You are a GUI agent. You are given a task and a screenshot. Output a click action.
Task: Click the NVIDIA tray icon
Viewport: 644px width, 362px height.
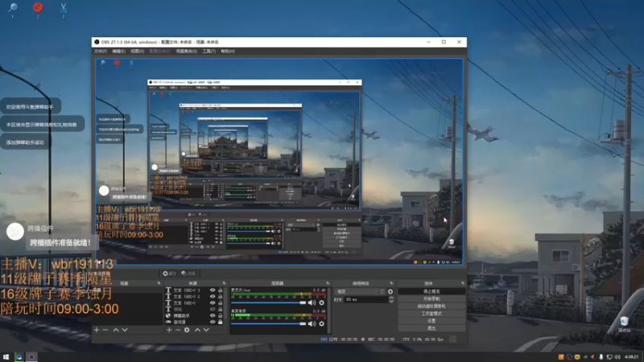[x=585, y=357]
